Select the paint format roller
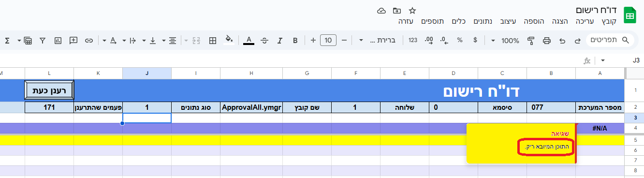This screenshot has width=644, height=178. pos(531,40)
